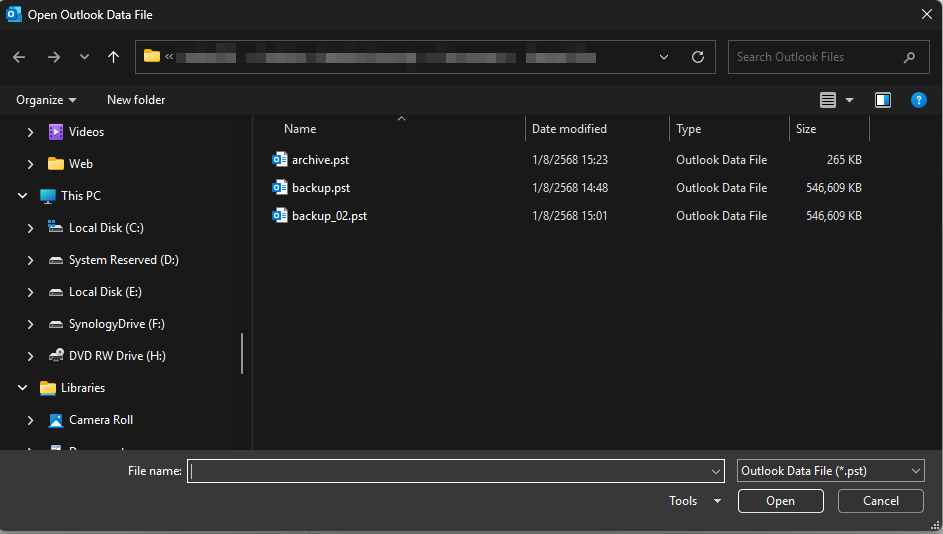Image resolution: width=943 pixels, height=534 pixels.
Task: Refresh the current folder listing
Action: coord(698,57)
